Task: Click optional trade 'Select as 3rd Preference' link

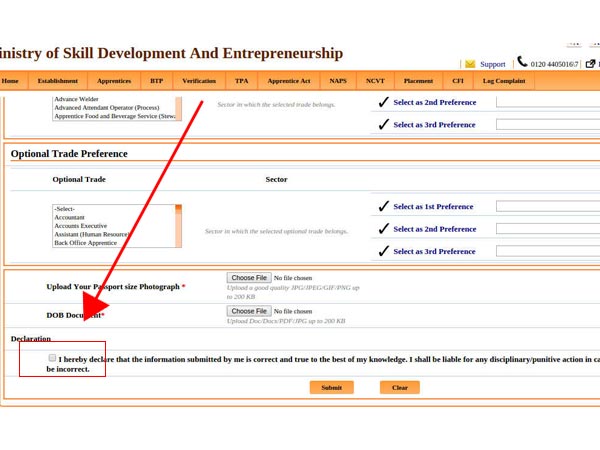Action: [x=434, y=251]
